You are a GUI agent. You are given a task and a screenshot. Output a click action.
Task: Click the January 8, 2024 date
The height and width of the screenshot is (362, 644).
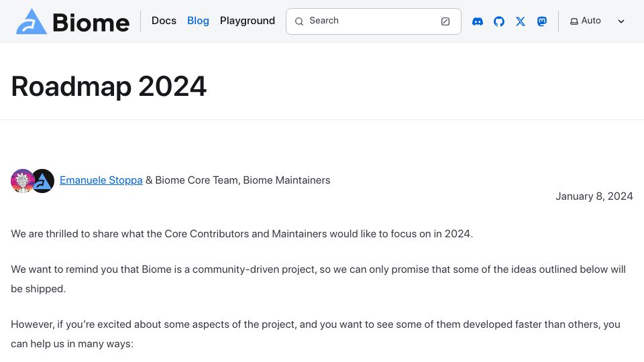[x=594, y=196]
